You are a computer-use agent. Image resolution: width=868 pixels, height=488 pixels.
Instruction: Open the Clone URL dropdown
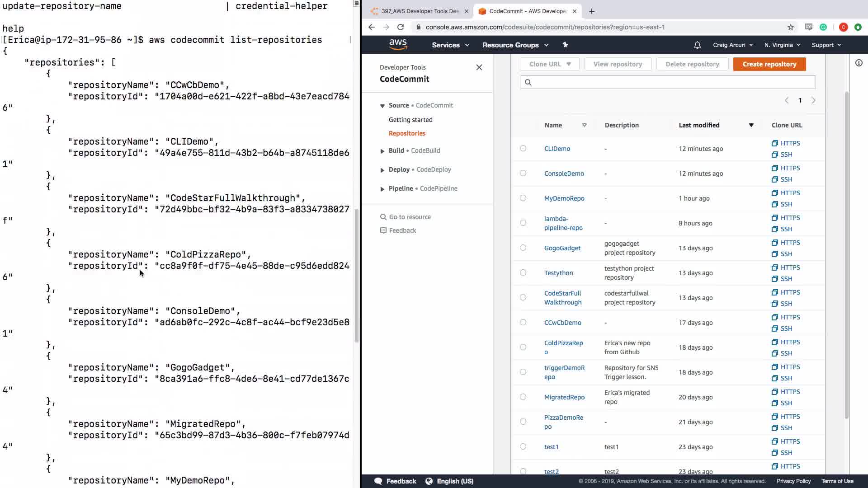pos(550,64)
